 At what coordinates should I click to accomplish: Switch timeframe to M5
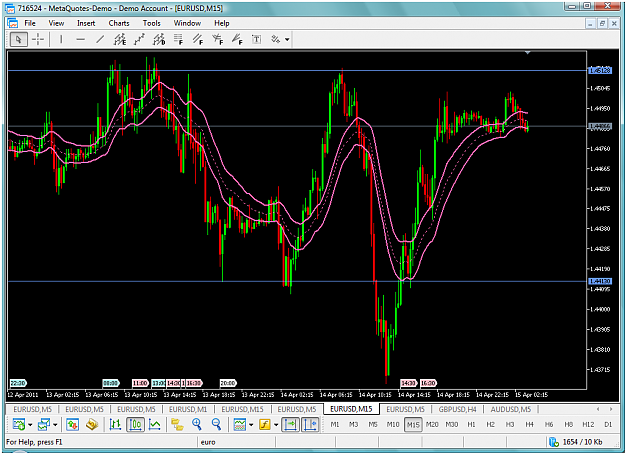pos(373,424)
